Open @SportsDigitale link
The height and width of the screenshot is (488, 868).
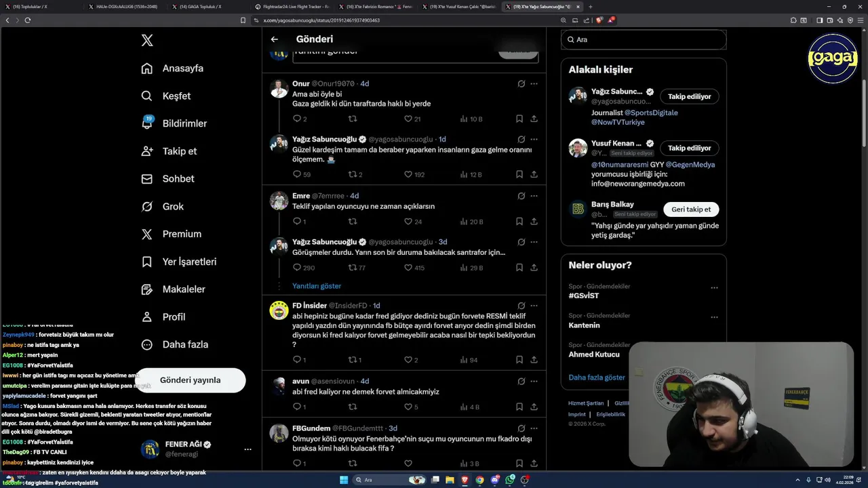click(651, 113)
